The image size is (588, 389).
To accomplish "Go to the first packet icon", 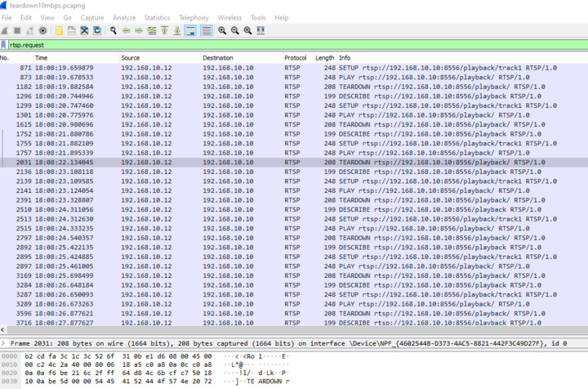I will pos(164,31).
